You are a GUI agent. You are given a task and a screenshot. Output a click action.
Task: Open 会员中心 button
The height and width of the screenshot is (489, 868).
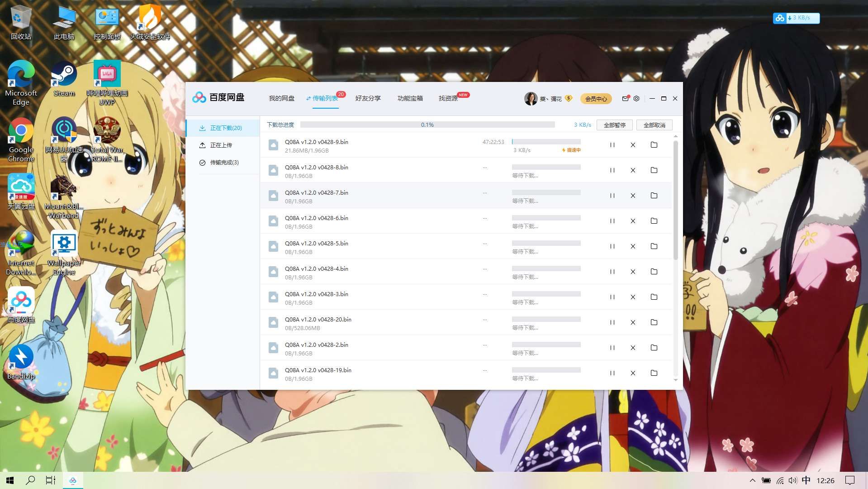pyautogui.click(x=596, y=99)
